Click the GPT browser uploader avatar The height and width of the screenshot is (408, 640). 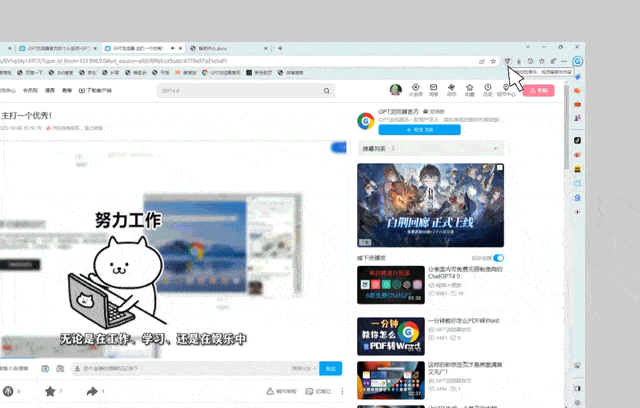(366, 121)
